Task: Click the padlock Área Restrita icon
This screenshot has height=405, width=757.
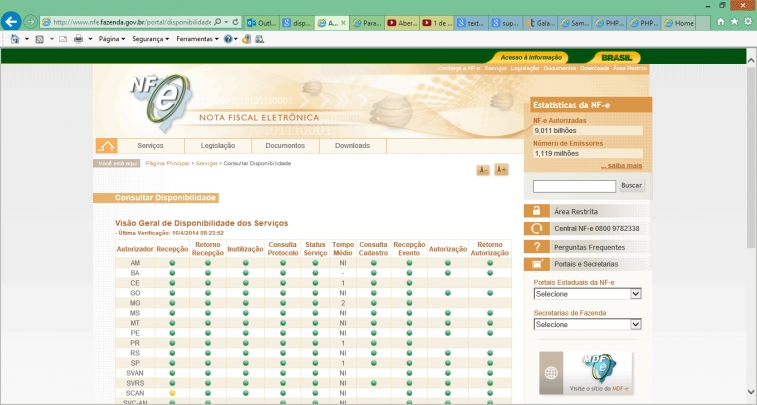Action: (x=537, y=211)
